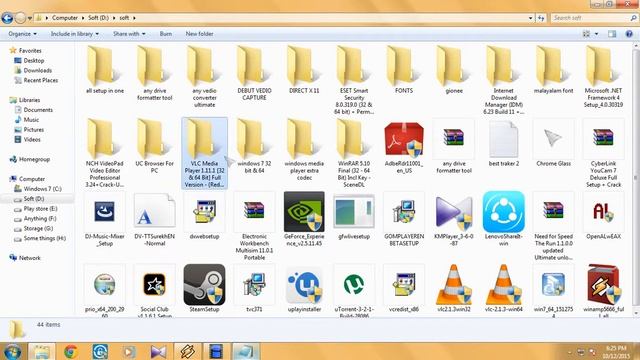Open Downloads in Favorites sidebar

[x=38, y=70]
